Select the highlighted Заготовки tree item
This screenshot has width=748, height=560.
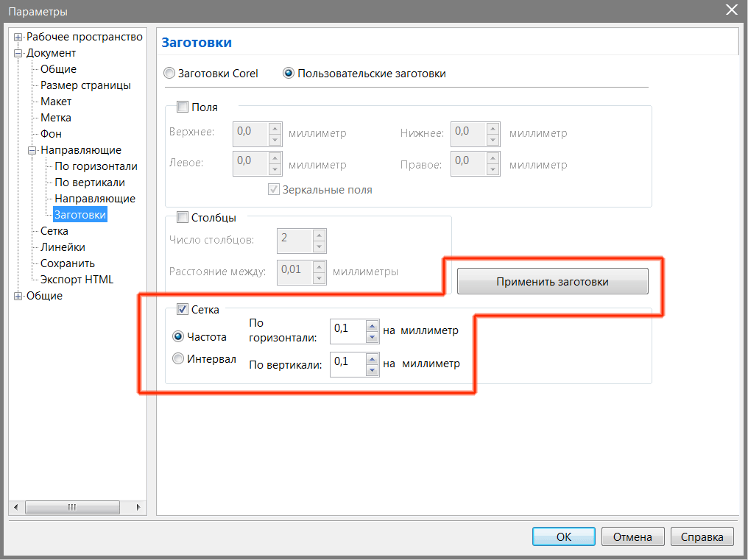(80, 215)
